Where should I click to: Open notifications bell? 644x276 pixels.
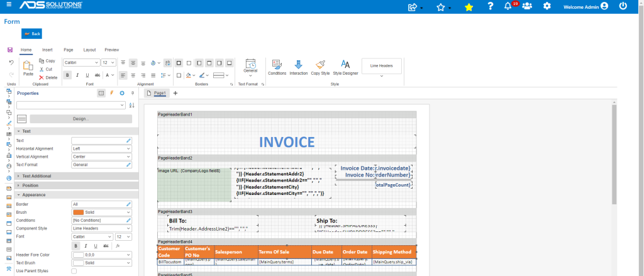tap(508, 6)
